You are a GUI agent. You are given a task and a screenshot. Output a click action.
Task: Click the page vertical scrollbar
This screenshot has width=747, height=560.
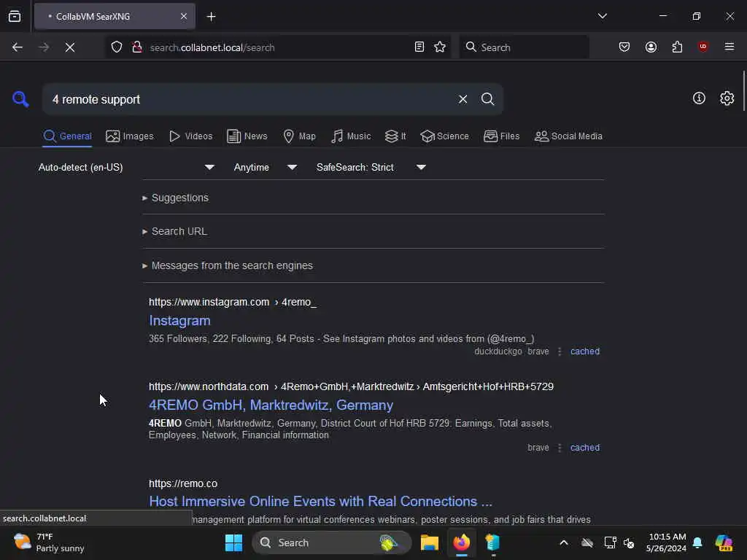point(743,90)
